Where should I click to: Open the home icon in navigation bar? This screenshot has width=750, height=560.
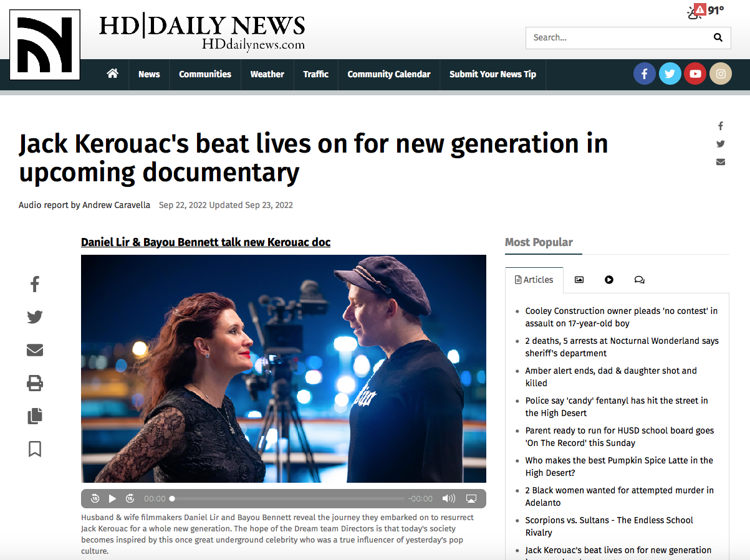tap(113, 74)
